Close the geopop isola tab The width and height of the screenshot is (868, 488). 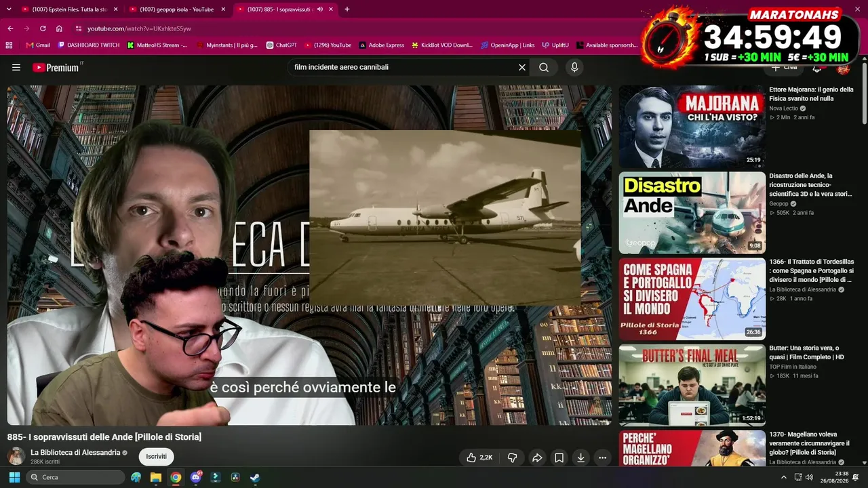[223, 9]
